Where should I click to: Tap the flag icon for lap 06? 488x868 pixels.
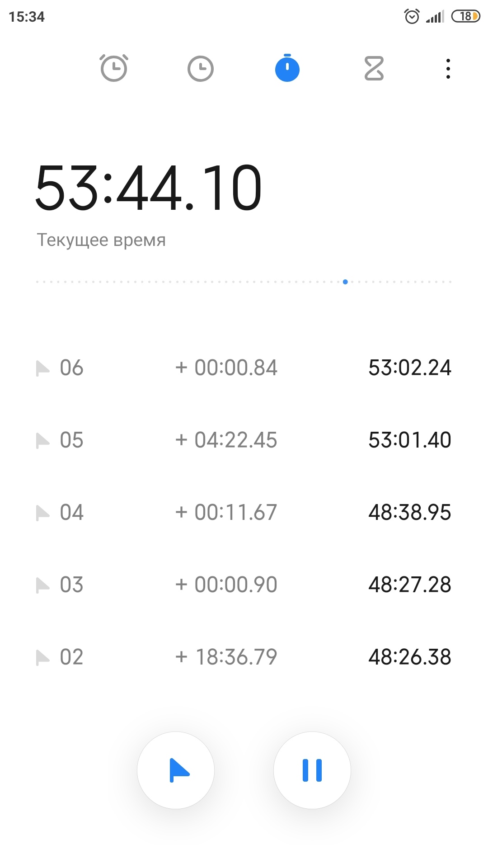(42, 368)
